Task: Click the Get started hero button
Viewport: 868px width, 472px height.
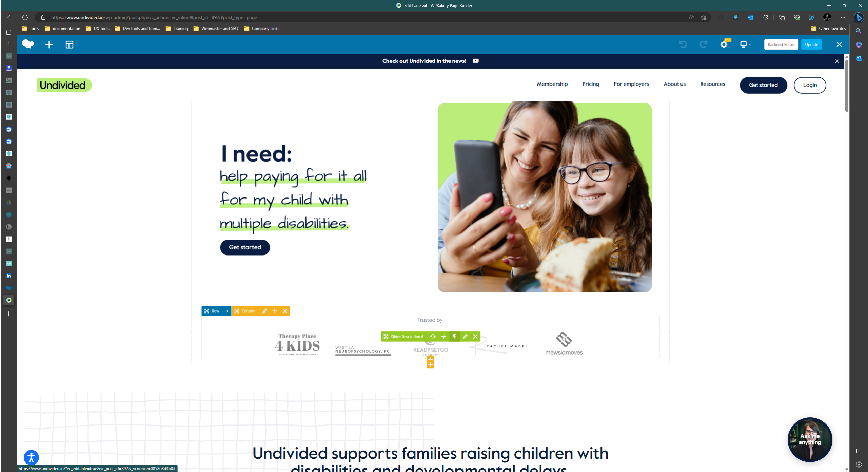Action: 245,247
